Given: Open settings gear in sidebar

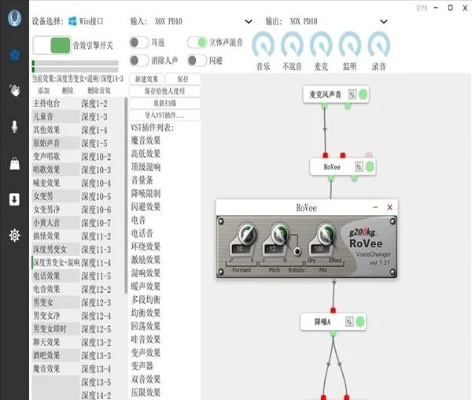Looking at the screenshot, I should (14, 235).
